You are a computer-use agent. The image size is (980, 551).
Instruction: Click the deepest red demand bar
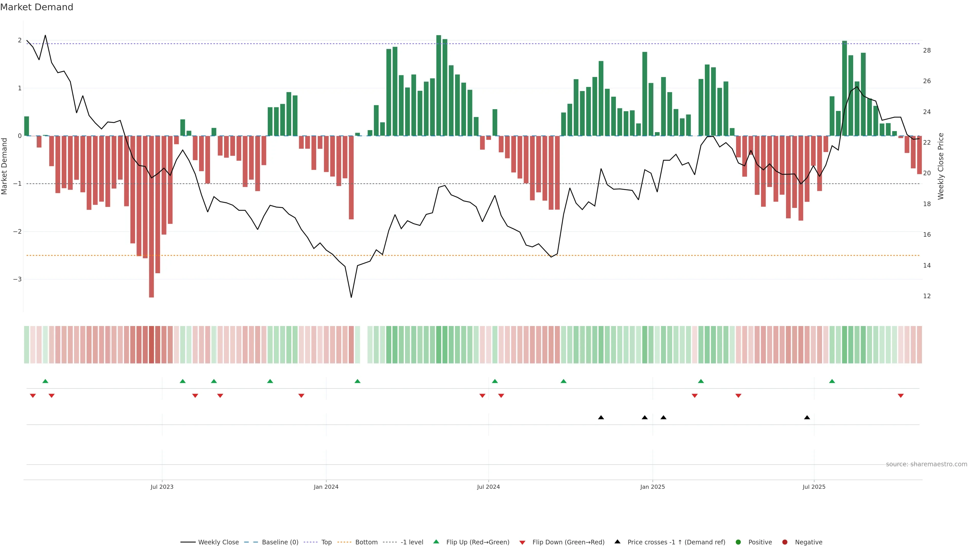pos(151,217)
